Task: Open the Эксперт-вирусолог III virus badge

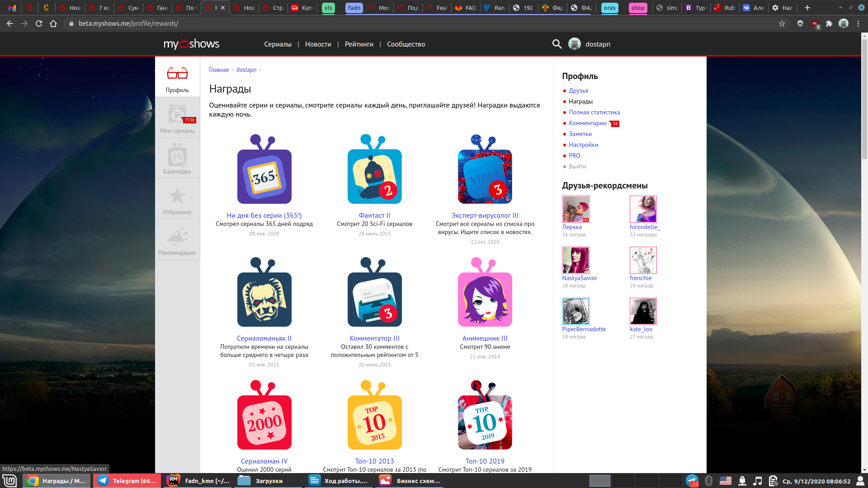Action: tap(485, 169)
